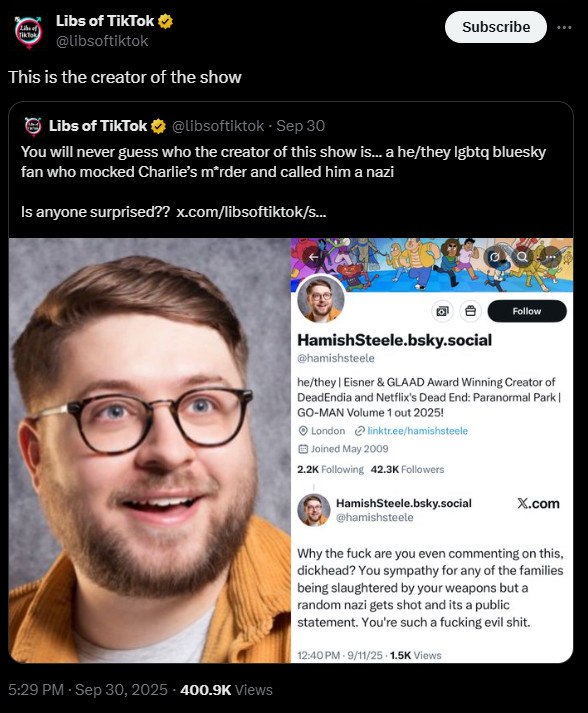Screen dimensions: 588x713
Task: Click the briefcase icon beside Follow button
Action: [x=470, y=311]
